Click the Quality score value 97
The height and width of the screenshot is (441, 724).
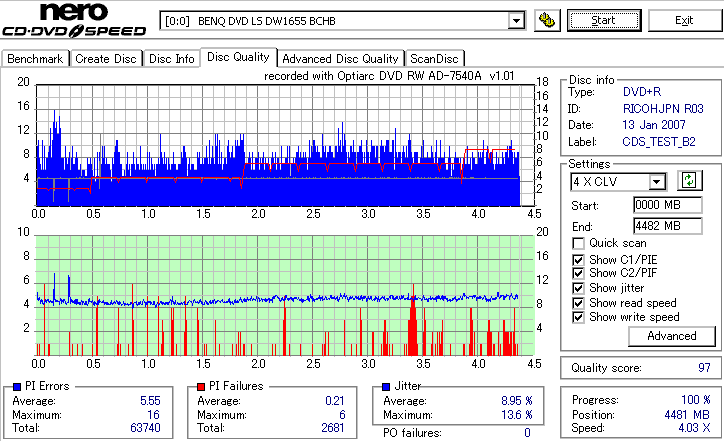(704, 368)
